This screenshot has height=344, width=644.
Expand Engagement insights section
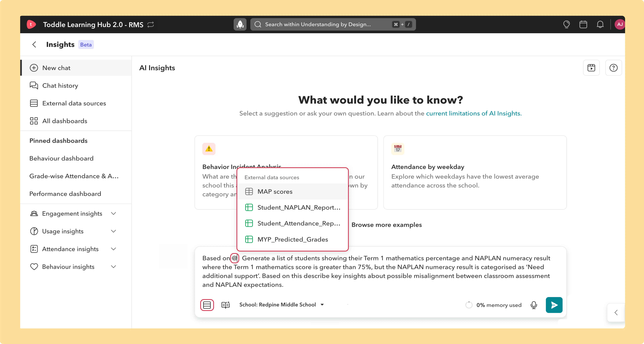coord(73,213)
